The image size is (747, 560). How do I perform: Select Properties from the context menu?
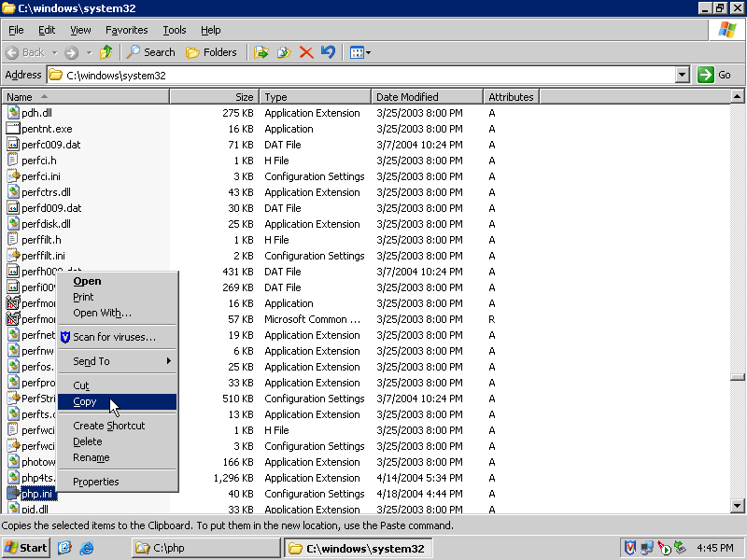(x=96, y=482)
